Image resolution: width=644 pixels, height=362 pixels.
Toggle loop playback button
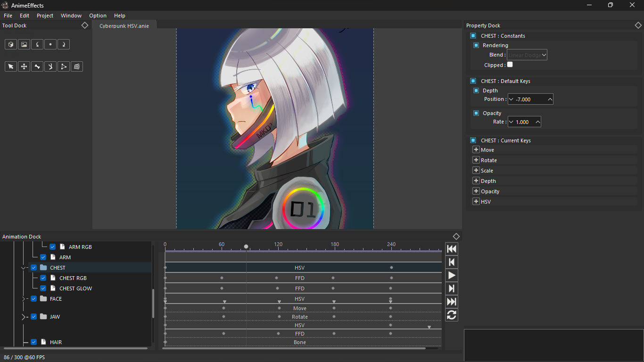pyautogui.click(x=452, y=315)
